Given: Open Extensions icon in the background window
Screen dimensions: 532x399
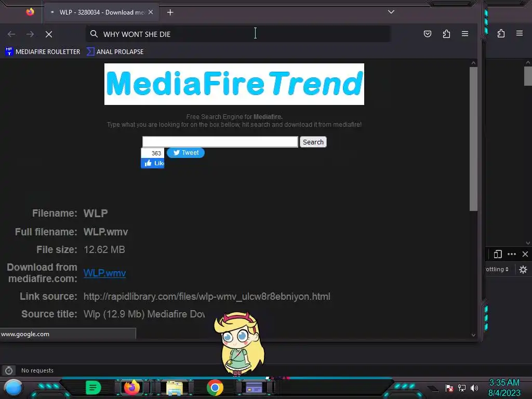Looking at the screenshot, I should [501, 33].
